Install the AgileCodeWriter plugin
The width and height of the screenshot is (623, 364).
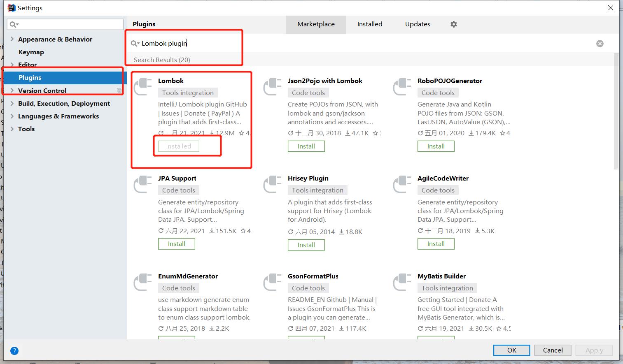tap(436, 244)
